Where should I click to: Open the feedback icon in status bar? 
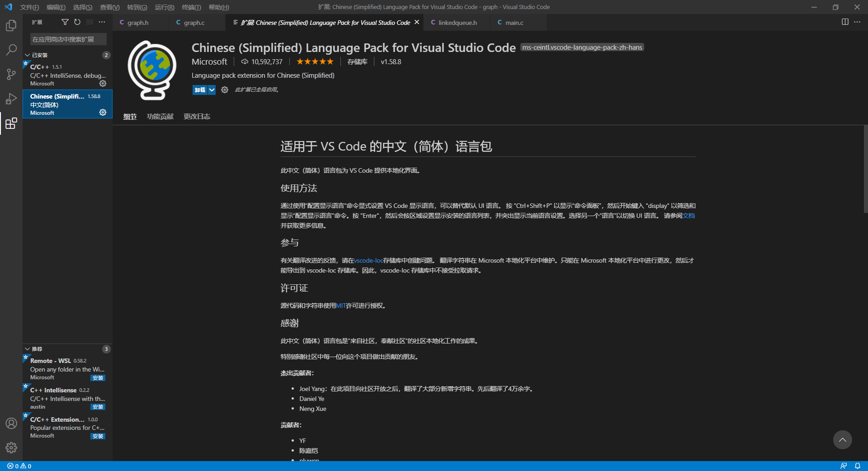(844, 466)
